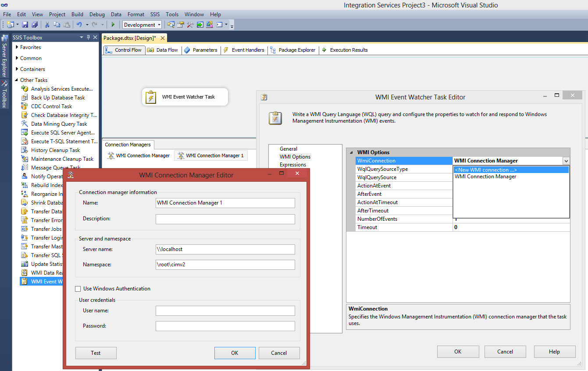The height and width of the screenshot is (371, 588).
Task: Select WMI Connection Manager 1 in Connection Managers
Action: coord(211,155)
